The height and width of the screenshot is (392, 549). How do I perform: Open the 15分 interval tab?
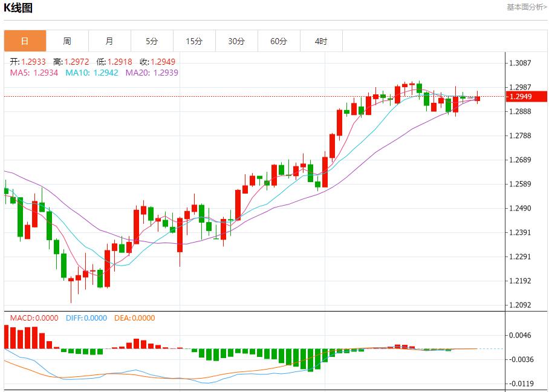(194, 41)
